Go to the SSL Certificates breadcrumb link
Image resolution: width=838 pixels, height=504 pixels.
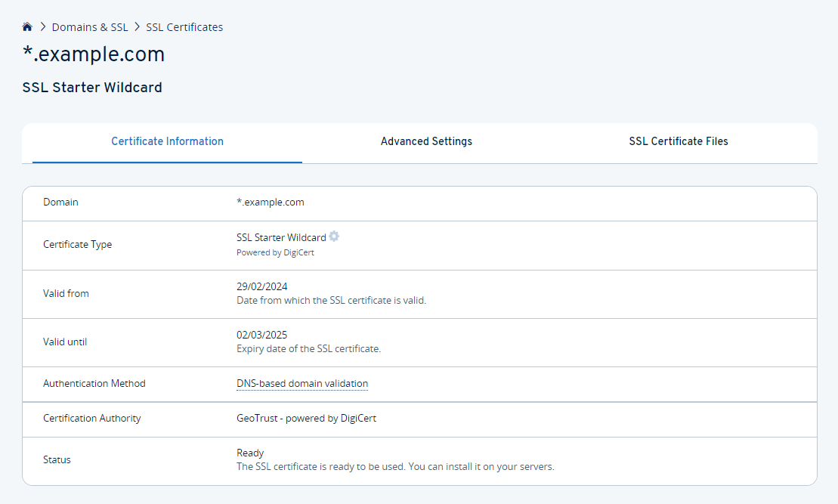(x=184, y=27)
